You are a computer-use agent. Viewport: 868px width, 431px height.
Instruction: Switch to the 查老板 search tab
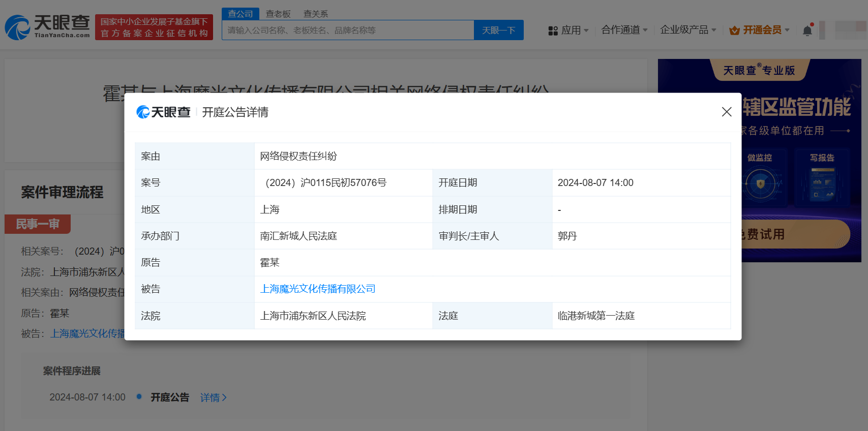pyautogui.click(x=278, y=14)
